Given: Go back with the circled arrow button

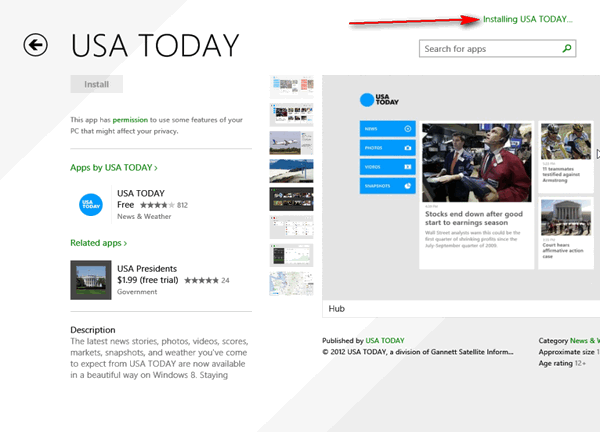Looking at the screenshot, I should (35, 45).
